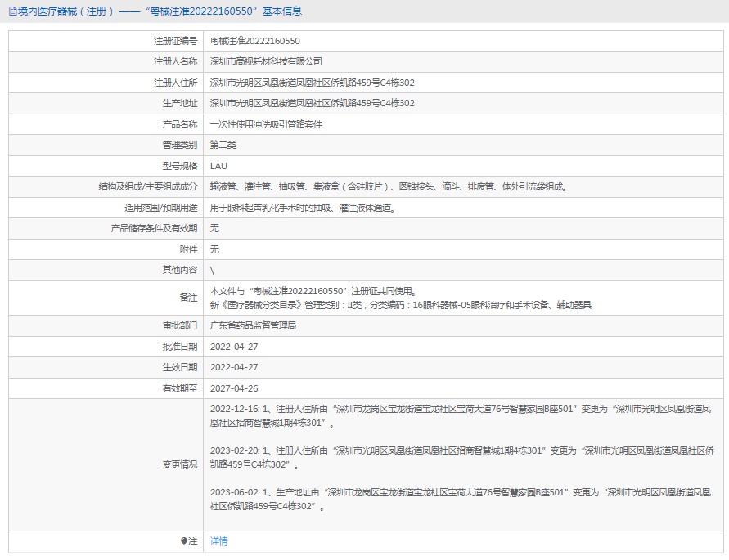
Task: Select product name 一次性使用冲洗吸引管路套件
Action: click(266, 124)
